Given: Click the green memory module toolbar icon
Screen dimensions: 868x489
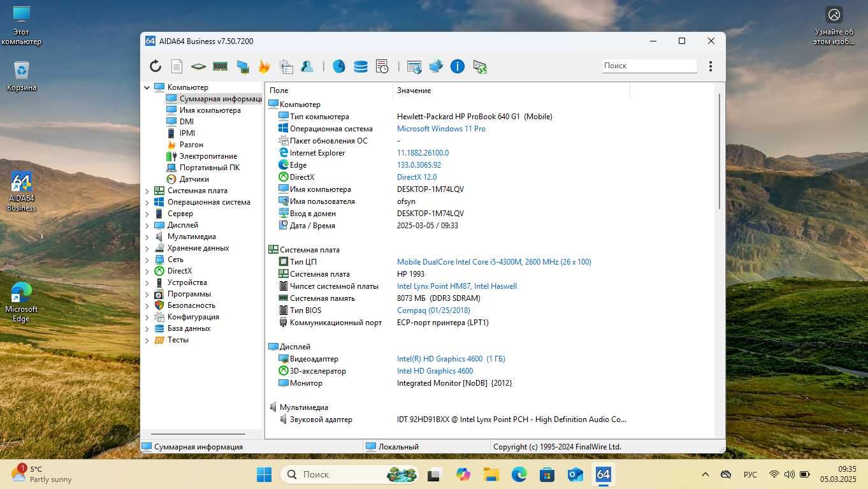Looking at the screenshot, I should point(220,66).
